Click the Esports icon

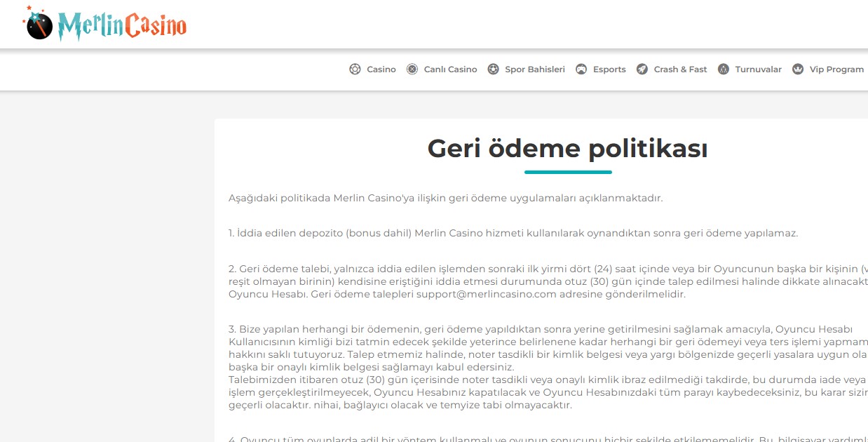(581, 69)
